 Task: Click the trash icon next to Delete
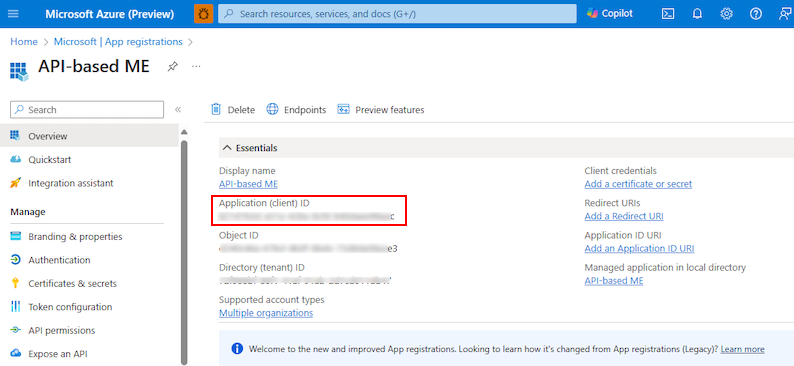click(216, 109)
